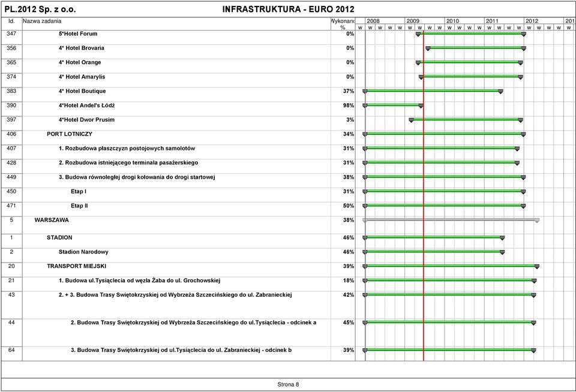Click the 4* Hotel Boutique Gantt bar
The height and width of the screenshot is (392, 576).
(x=433, y=91)
